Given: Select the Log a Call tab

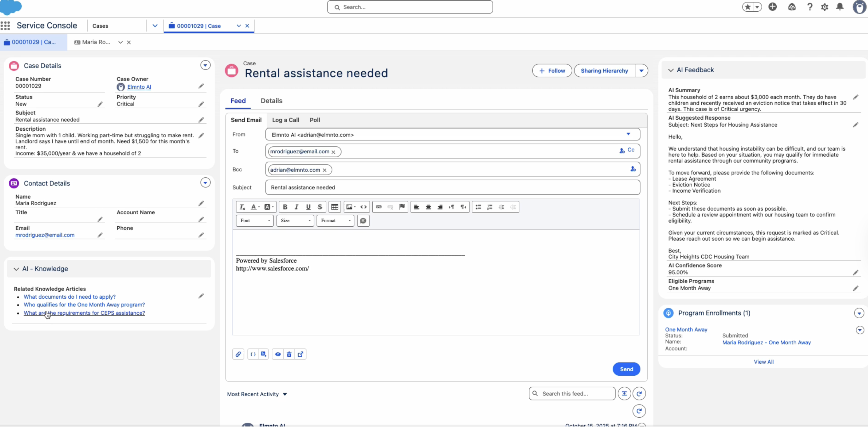Looking at the screenshot, I should coord(285,120).
